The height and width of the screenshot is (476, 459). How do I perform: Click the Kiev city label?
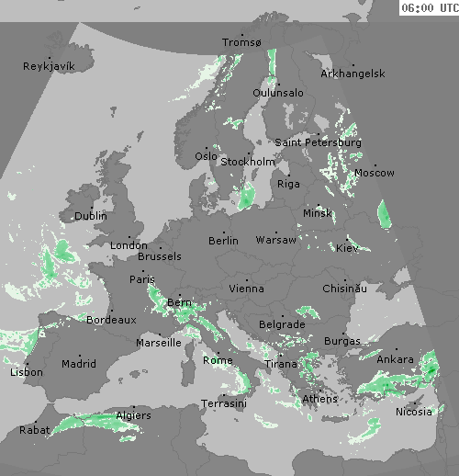click(347, 248)
